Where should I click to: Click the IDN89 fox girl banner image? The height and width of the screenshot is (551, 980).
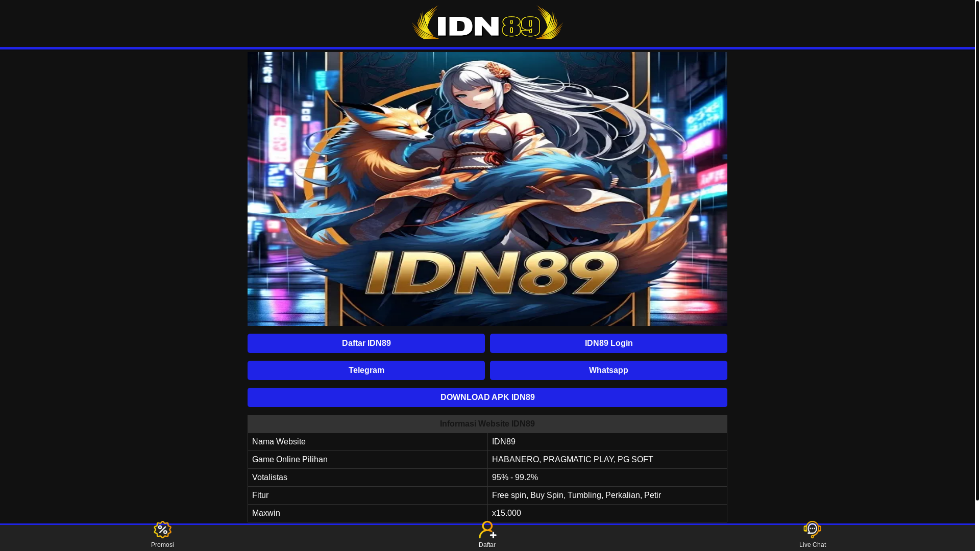pos(487,189)
